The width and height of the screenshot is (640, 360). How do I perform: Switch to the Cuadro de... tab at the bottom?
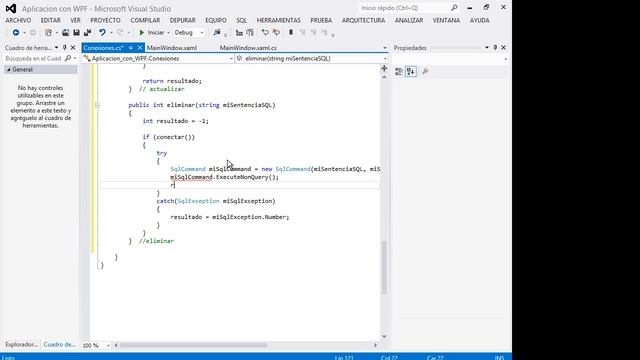coord(59,344)
